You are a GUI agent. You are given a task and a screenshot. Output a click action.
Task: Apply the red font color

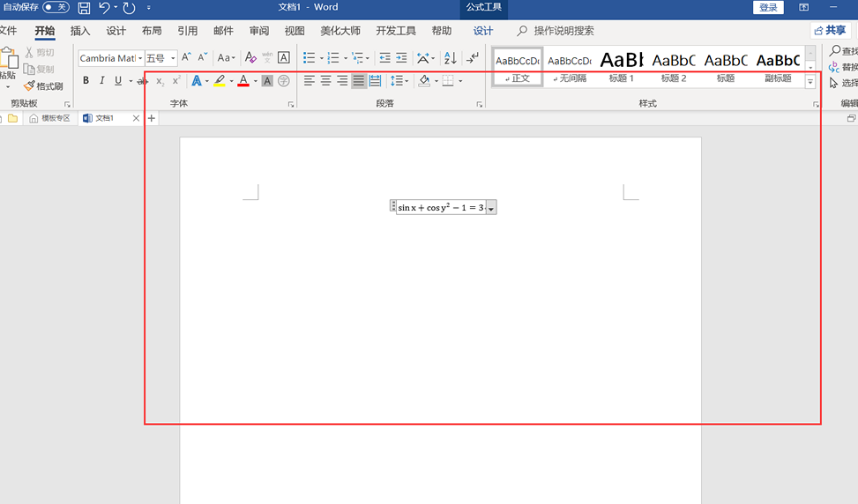(243, 81)
